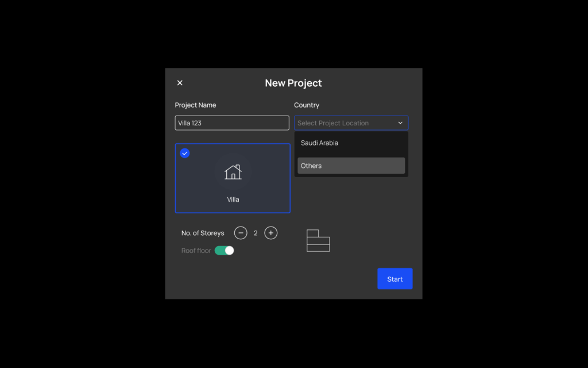Click the No. of Storeys label
This screenshot has height=368, width=588.
coord(203,233)
